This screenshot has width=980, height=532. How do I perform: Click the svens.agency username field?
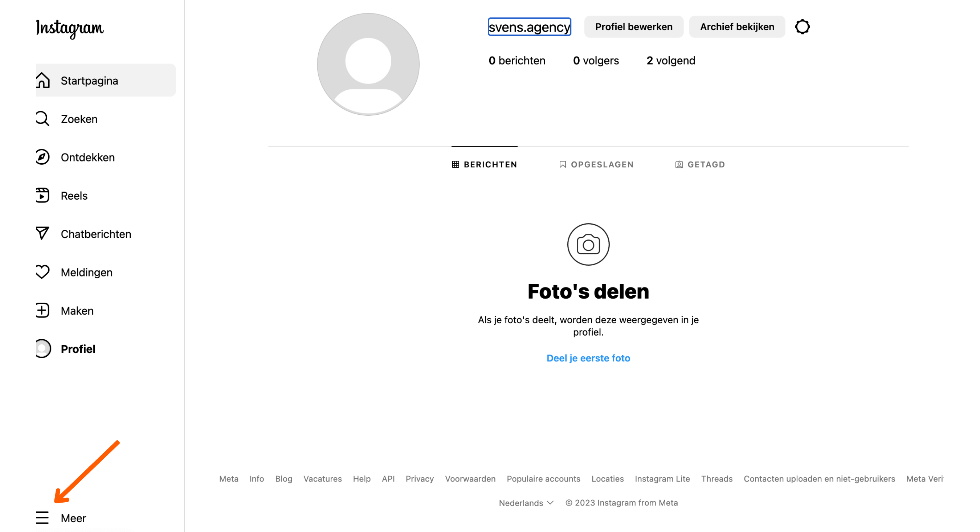[x=529, y=26]
